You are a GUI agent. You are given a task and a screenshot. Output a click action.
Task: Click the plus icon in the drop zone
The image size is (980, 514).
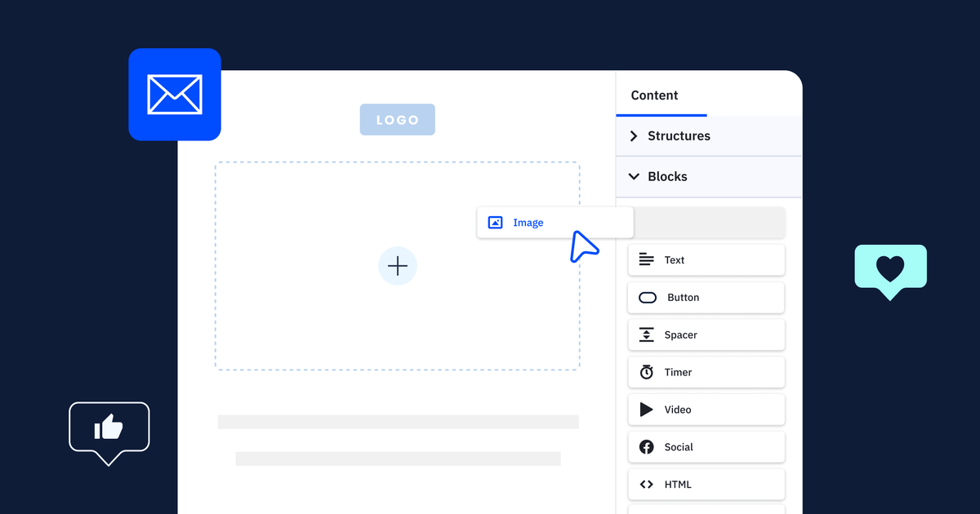(398, 266)
